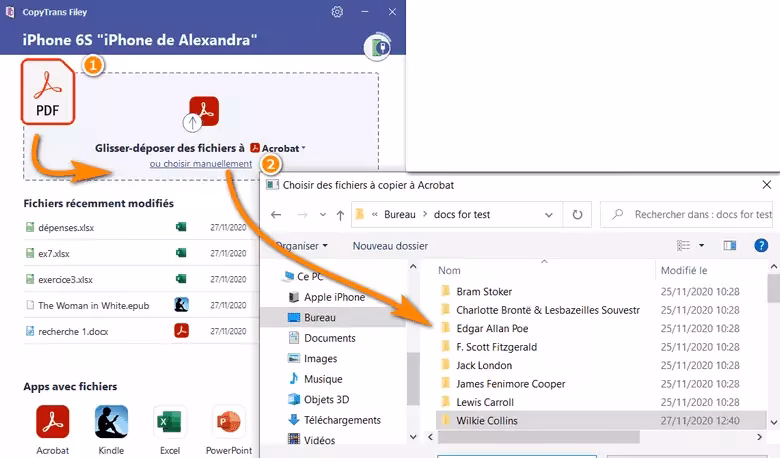Open the Excel app icon
The width and height of the screenshot is (780, 458).
point(168,422)
